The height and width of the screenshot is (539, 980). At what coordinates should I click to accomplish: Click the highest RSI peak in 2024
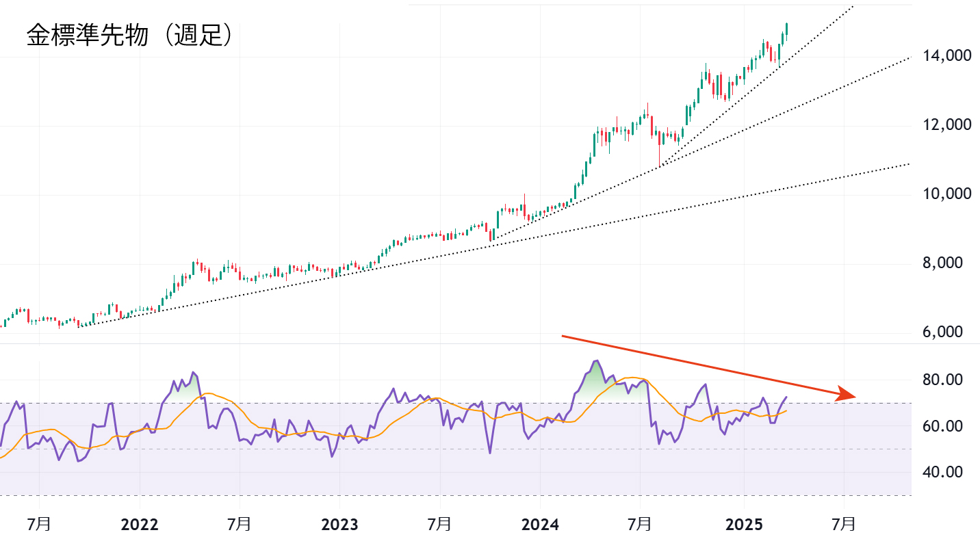(x=597, y=361)
